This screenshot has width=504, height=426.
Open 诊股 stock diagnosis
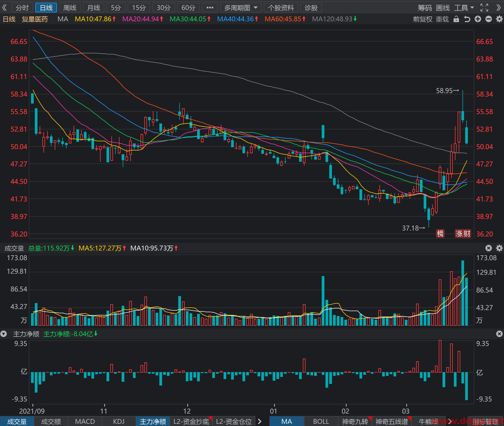311,8
